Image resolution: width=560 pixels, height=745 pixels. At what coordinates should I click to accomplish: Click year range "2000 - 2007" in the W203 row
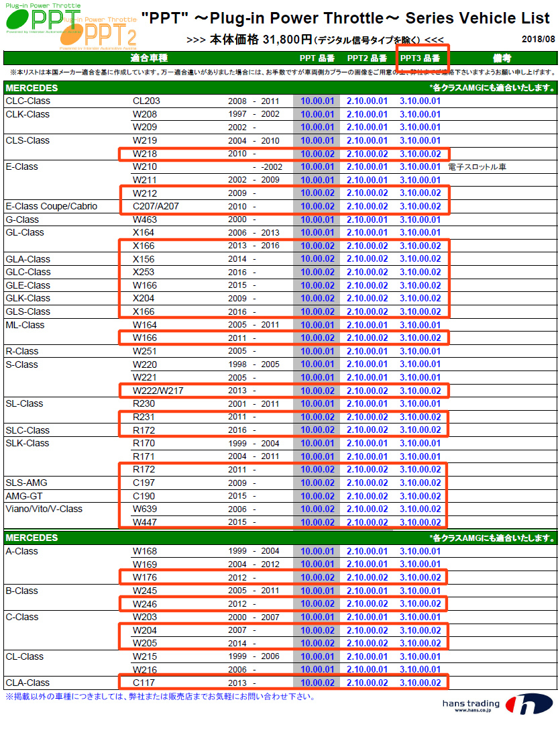[x=254, y=617]
